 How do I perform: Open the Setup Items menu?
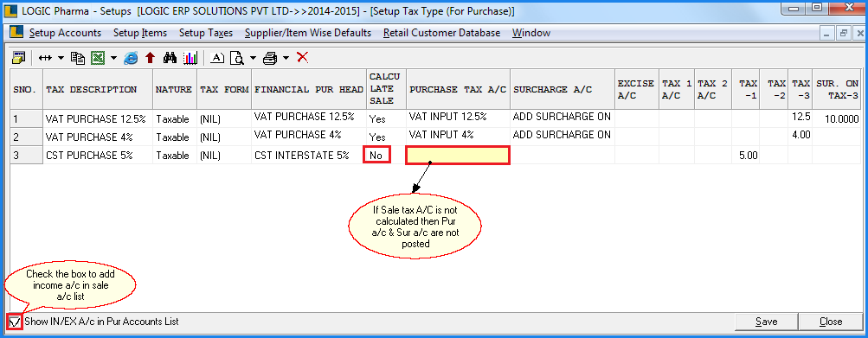[140, 33]
